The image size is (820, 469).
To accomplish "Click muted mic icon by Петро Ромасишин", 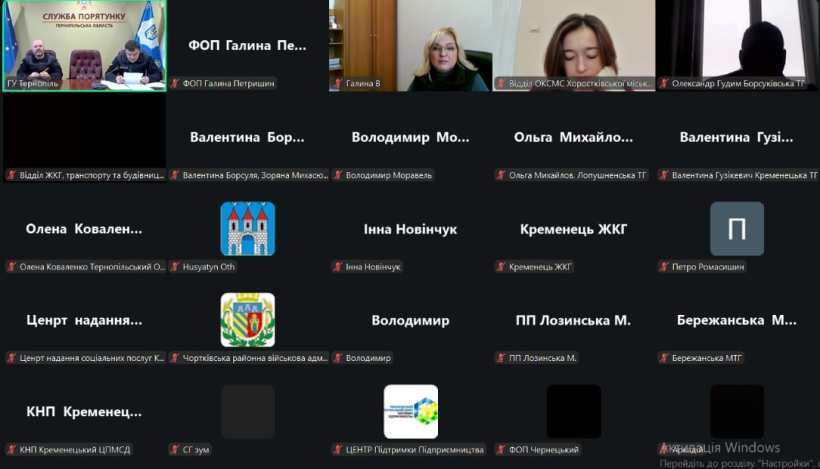I will click(x=664, y=267).
